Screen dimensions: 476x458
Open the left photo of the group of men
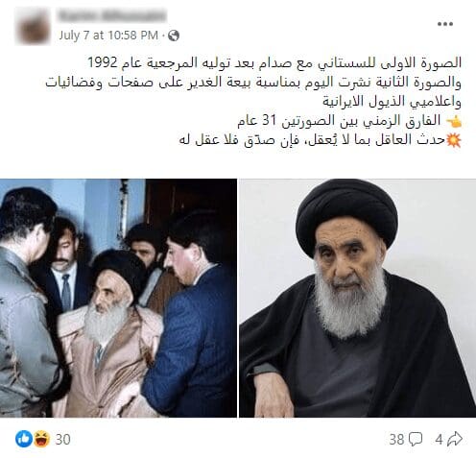point(118,298)
